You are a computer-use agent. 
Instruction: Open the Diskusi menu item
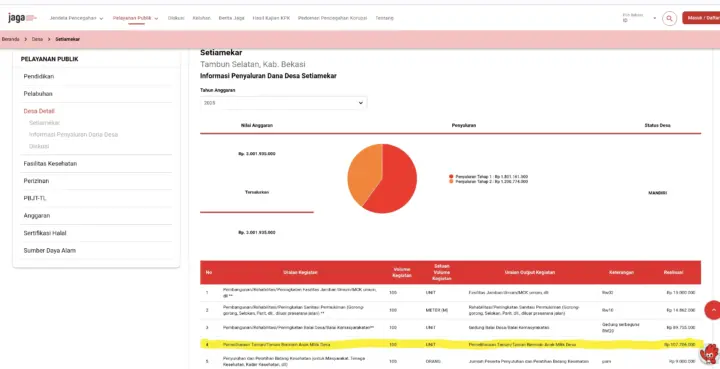point(176,18)
